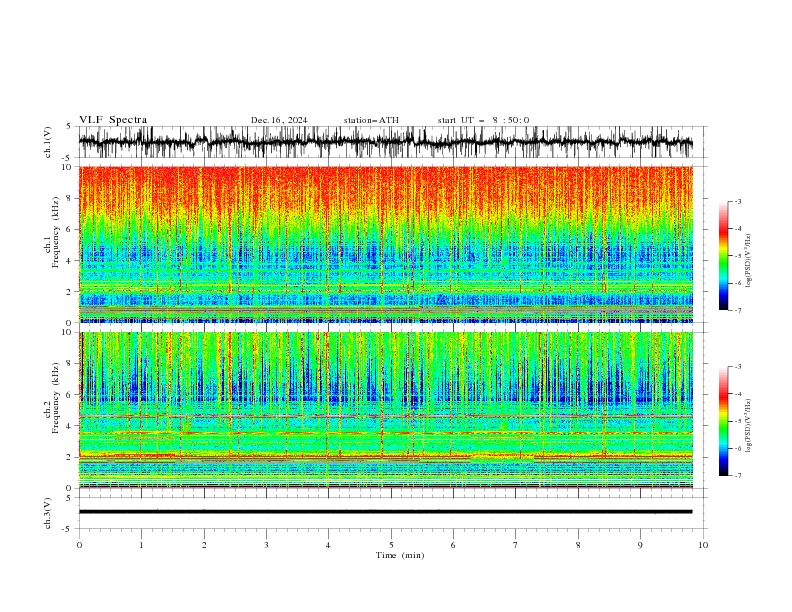
Task: Click the upper color bar "-7" tick
Action: tap(737, 310)
